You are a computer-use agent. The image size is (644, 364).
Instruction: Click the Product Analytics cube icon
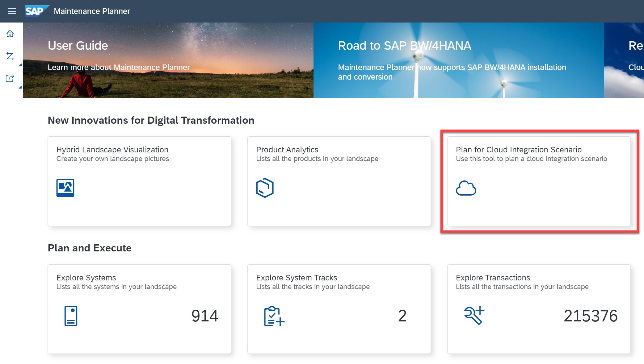point(265,188)
